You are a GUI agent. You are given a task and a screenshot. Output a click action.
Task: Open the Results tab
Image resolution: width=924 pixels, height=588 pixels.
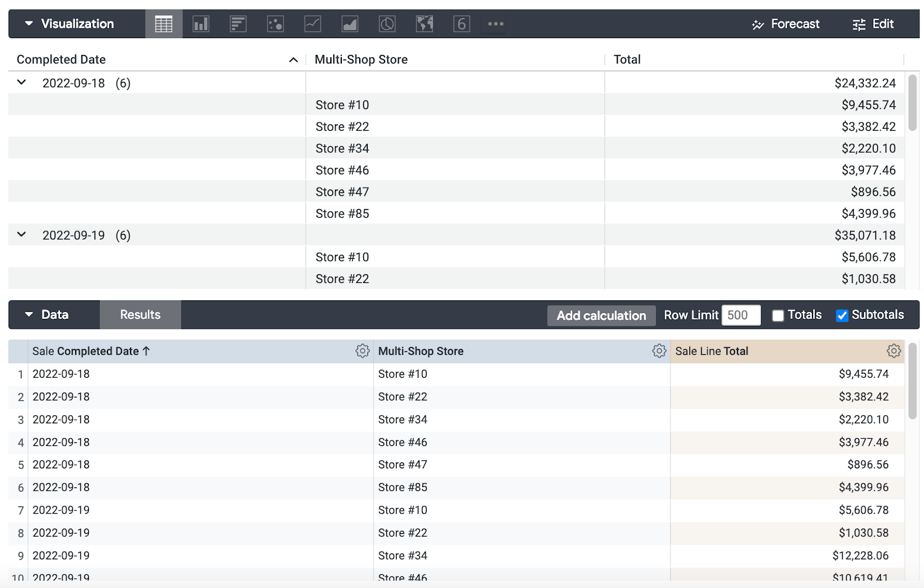(x=140, y=315)
